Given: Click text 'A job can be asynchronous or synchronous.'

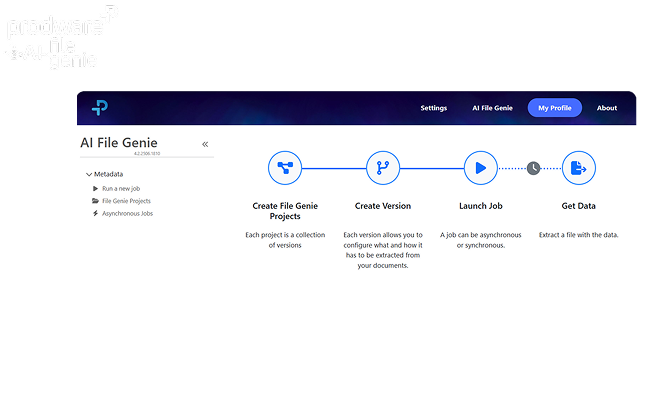Looking at the screenshot, I should (481, 240).
